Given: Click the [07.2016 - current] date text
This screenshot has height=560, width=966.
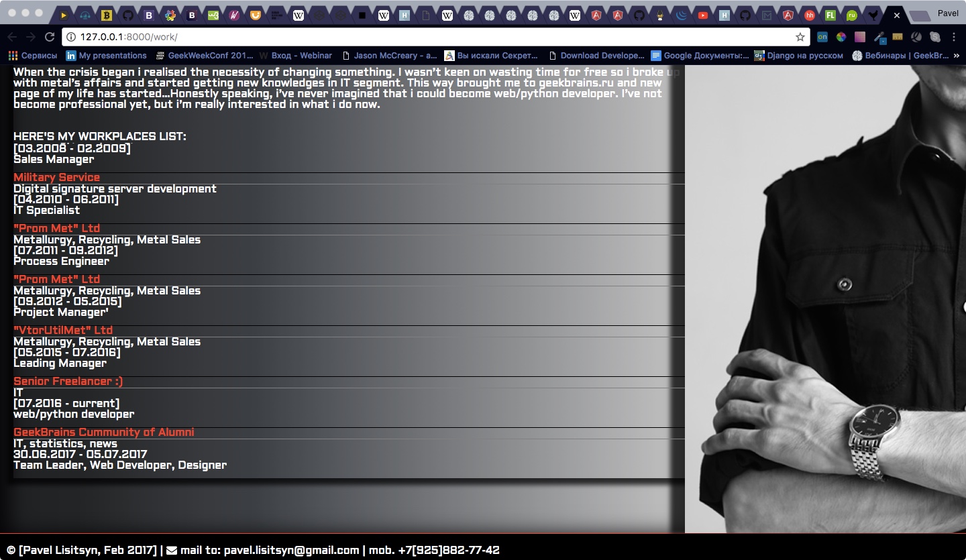Looking at the screenshot, I should tap(66, 404).
